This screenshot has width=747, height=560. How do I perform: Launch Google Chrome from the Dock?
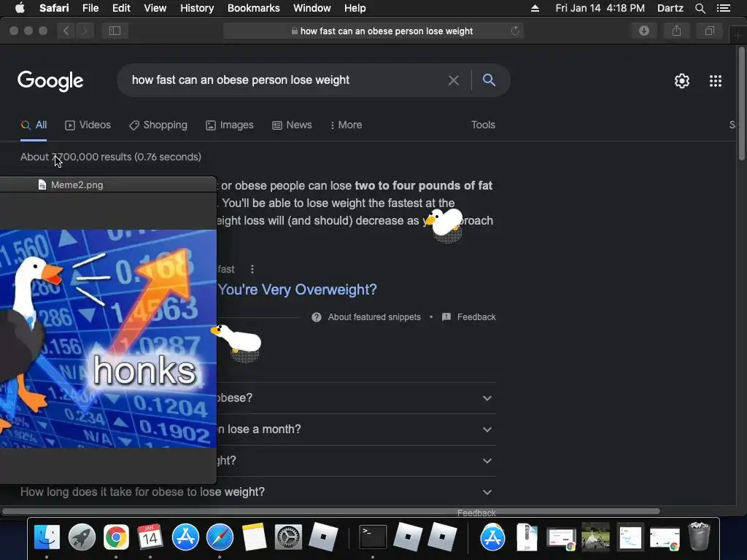pos(116,537)
